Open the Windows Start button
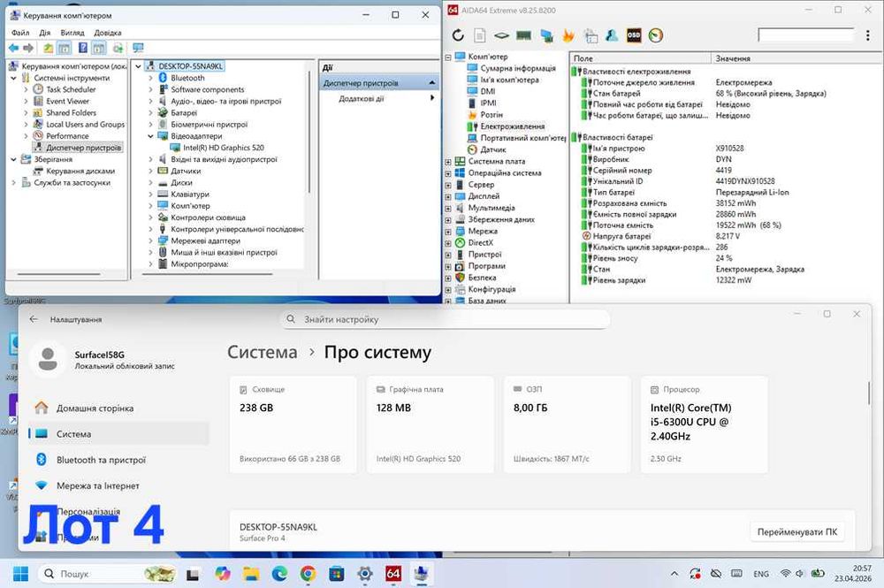Screen dimensions: 884x588 coord(21,574)
